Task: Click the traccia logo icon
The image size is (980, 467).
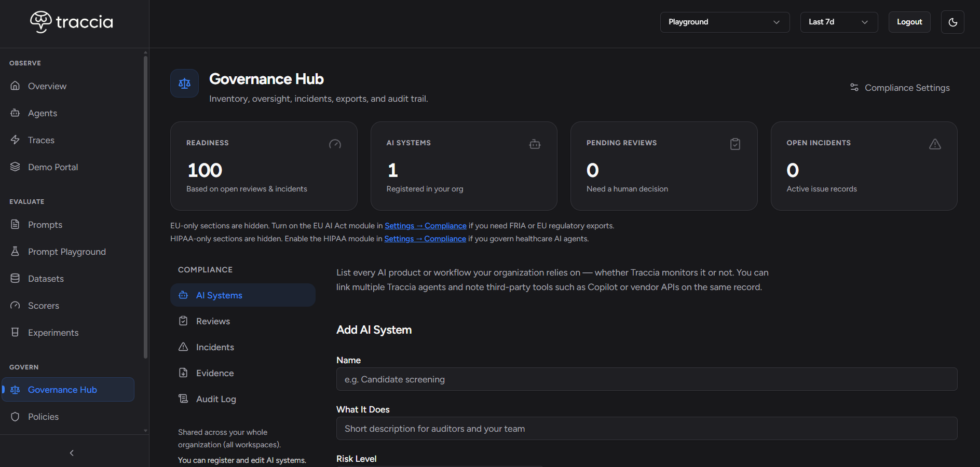Action: click(41, 22)
